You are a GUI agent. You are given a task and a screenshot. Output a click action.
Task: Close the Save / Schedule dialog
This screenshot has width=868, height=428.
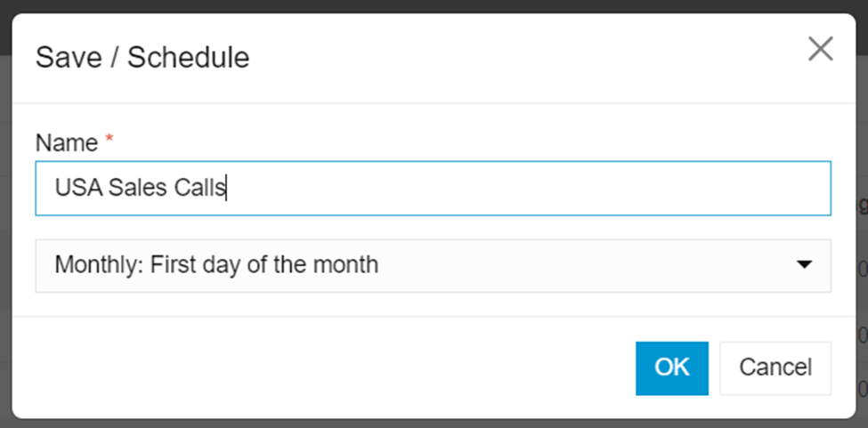pos(820,50)
